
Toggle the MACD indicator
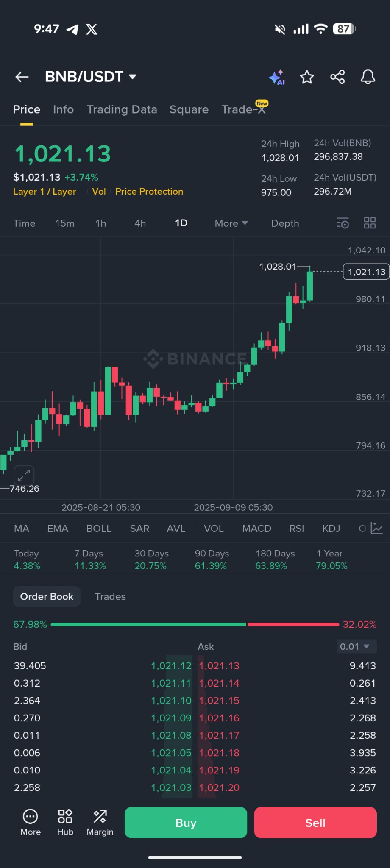(256, 529)
